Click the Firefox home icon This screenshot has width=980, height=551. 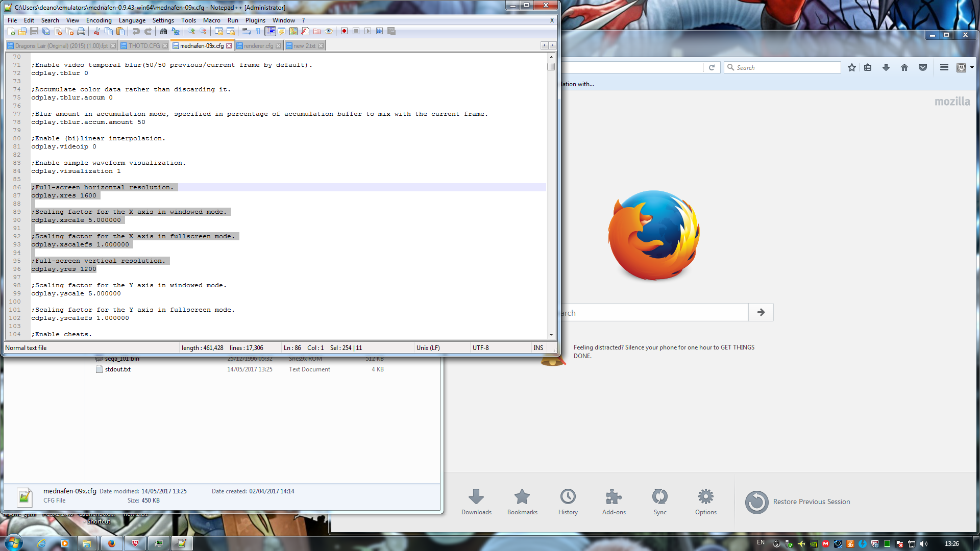tap(904, 67)
